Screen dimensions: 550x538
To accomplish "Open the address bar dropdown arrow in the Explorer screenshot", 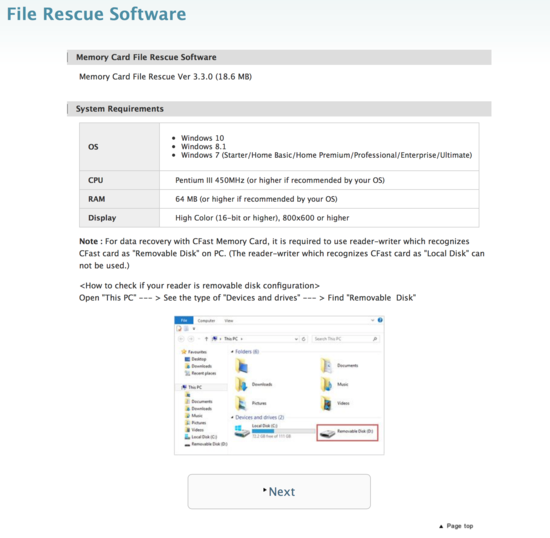I will point(296,339).
